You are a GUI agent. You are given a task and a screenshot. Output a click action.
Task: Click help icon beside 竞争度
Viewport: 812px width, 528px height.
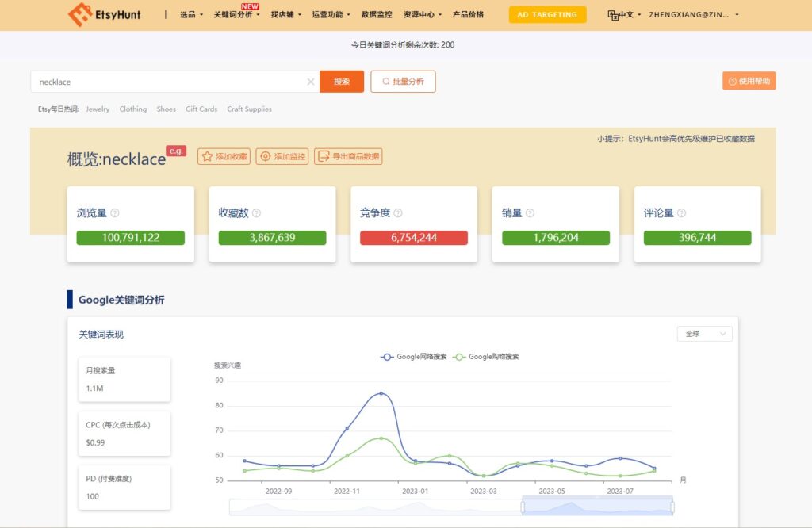point(398,213)
